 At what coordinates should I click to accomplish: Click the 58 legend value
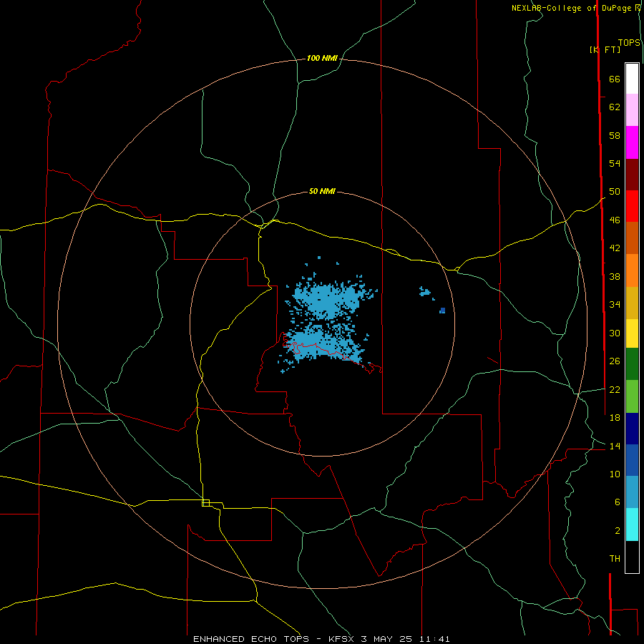click(615, 135)
